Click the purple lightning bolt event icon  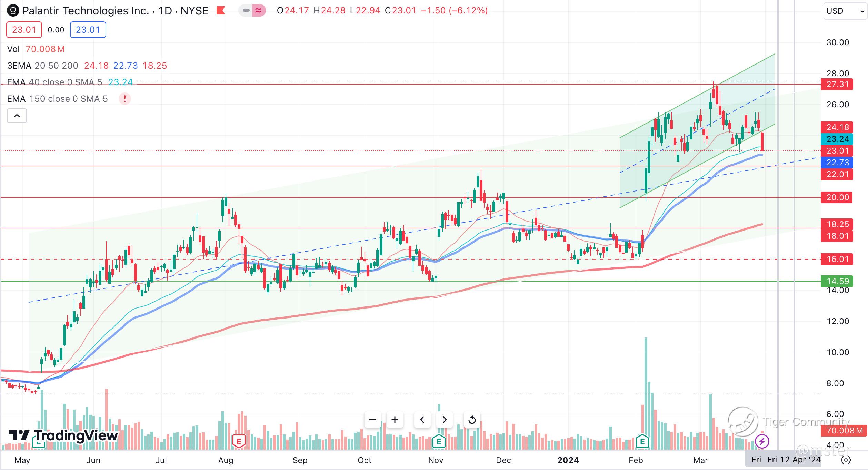(762, 441)
